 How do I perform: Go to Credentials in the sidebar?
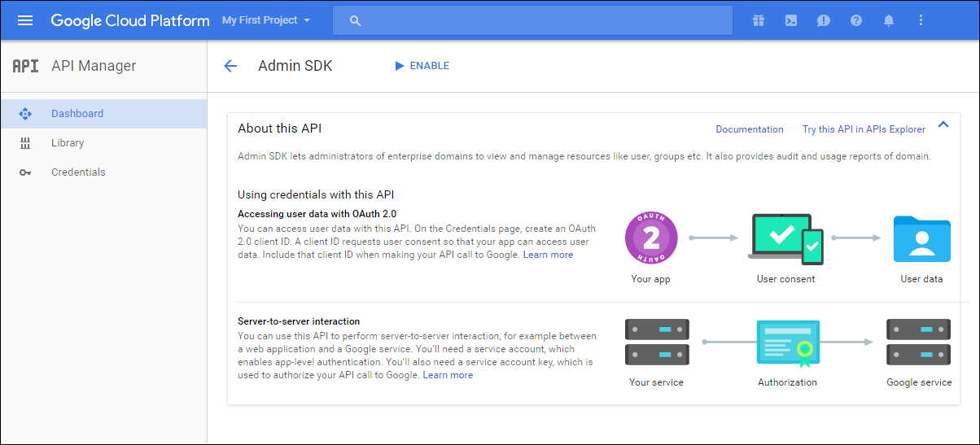coord(78,172)
